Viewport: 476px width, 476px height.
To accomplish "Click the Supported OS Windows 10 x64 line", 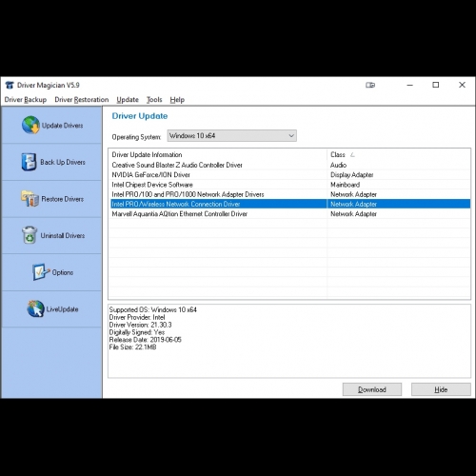I will pyautogui.click(x=153, y=309).
